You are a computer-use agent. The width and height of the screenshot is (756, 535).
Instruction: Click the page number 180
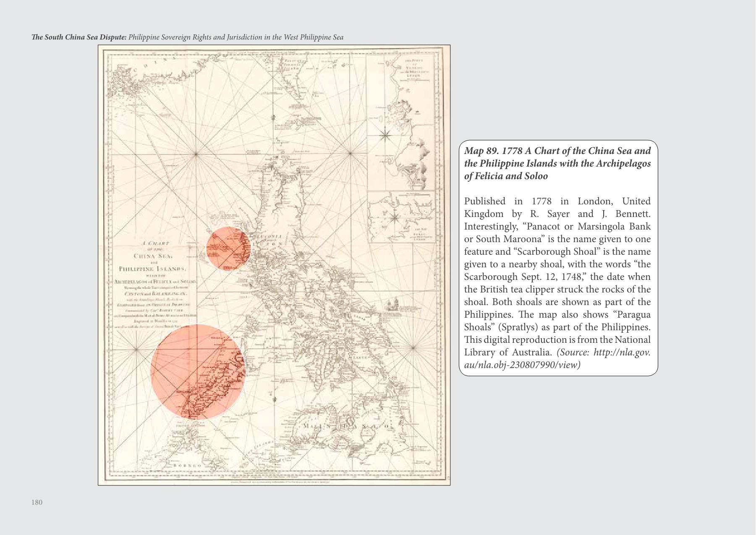tap(37, 502)
